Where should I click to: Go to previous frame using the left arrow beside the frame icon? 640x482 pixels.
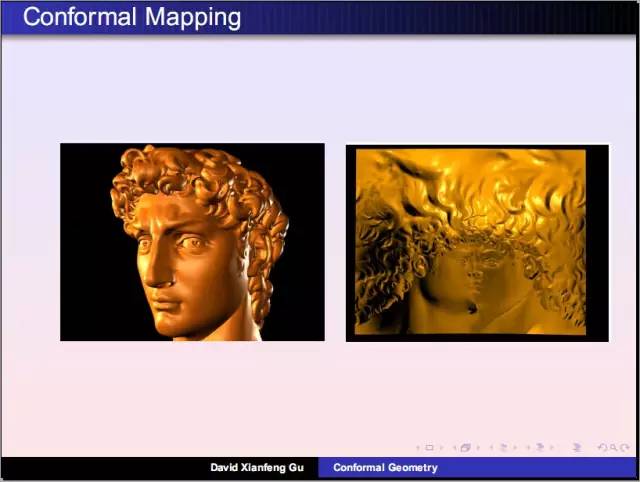tap(454, 448)
